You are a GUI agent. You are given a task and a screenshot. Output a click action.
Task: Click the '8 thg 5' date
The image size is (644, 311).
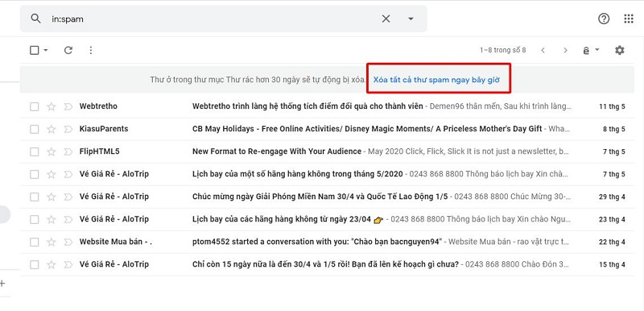coord(614,130)
